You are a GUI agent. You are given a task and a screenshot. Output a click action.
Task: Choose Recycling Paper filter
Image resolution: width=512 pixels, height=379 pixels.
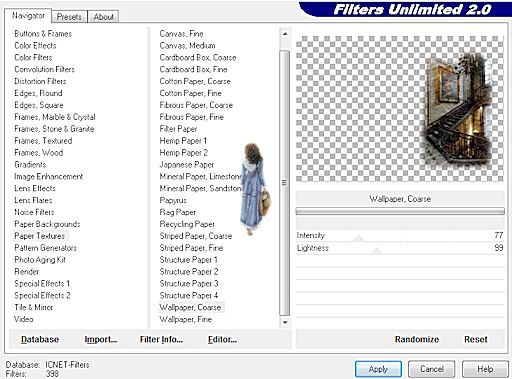187,224
